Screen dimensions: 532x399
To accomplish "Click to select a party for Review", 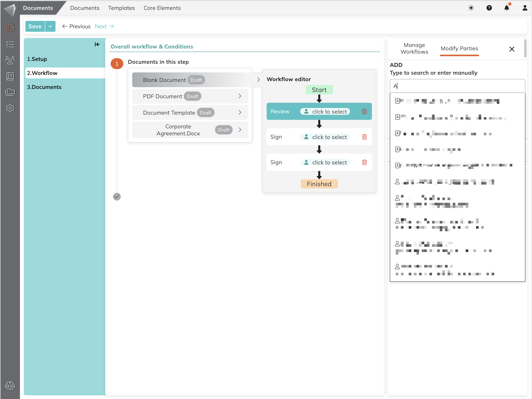I will point(325,111).
